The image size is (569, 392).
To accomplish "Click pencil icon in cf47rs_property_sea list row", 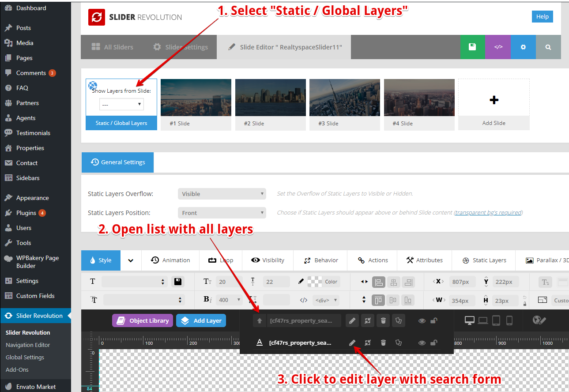I will [352, 343].
